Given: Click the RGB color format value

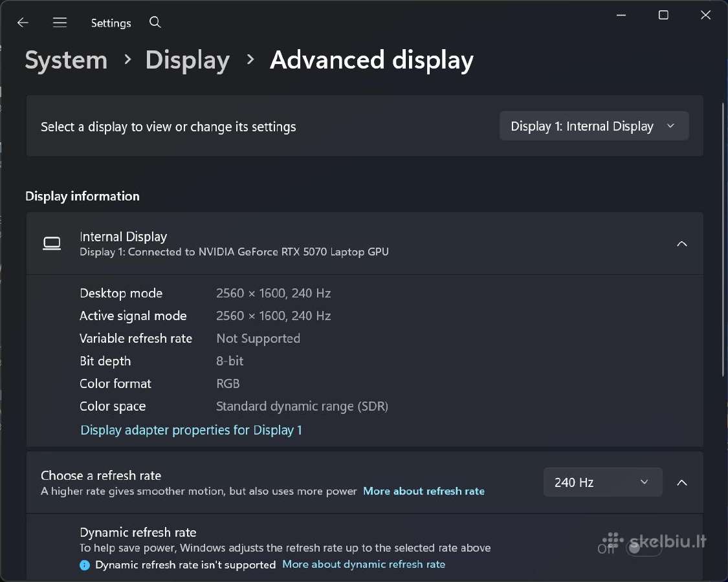Looking at the screenshot, I should [x=228, y=384].
